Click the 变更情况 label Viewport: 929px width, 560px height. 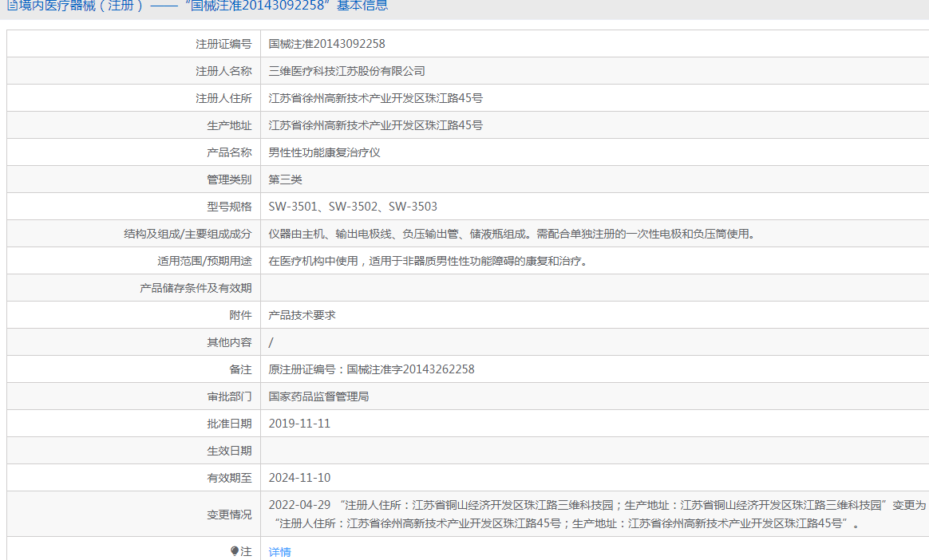point(229,515)
